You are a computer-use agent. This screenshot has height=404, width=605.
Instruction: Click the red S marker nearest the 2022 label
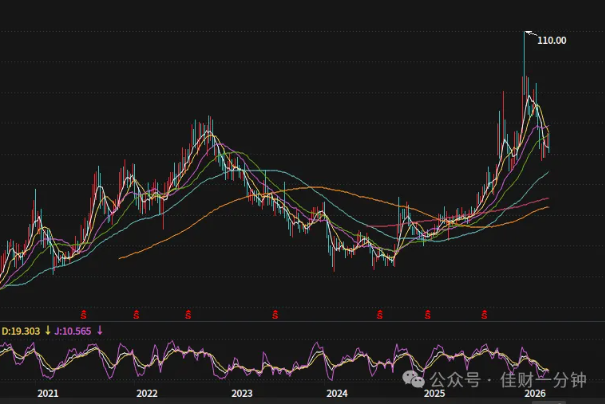(x=136, y=314)
